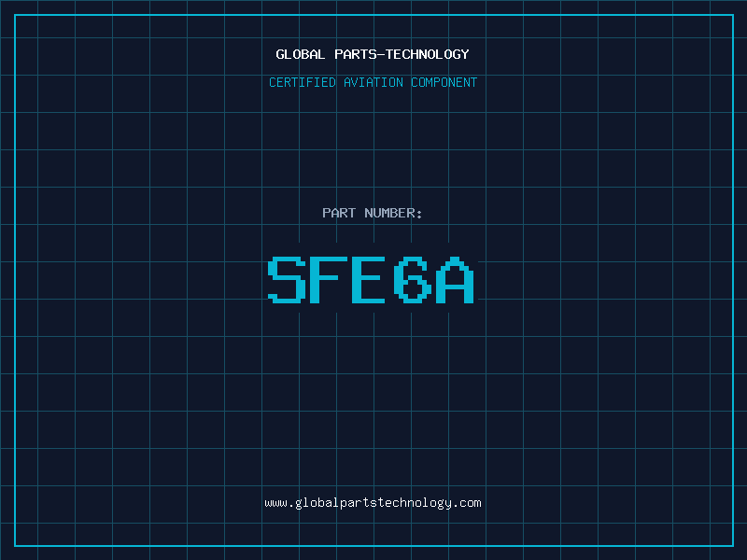Select the part number SFE6A
Image resolution: width=747 pixels, height=560 pixels.
[371, 280]
